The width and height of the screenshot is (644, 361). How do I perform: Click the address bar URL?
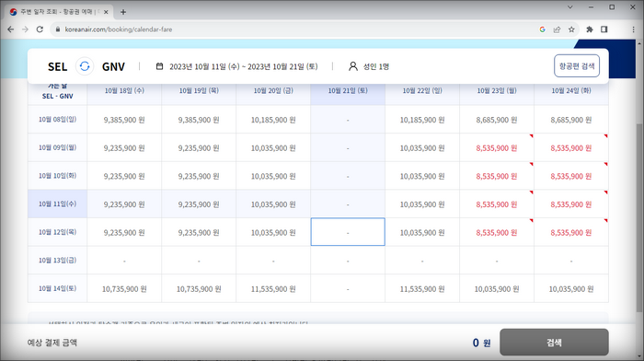[x=119, y=29]
